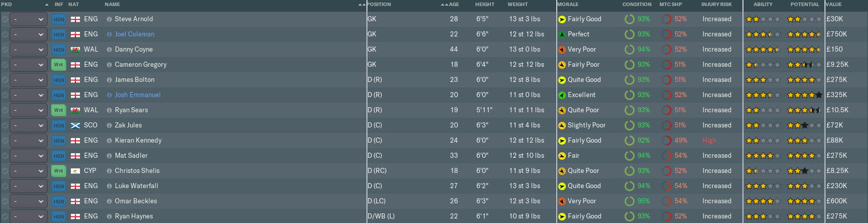Image resolution: width=868 pixels, height=223 pixels.
Task: Open the PKD dropdown for Joel Coleman
Action: tap(28, 34)
